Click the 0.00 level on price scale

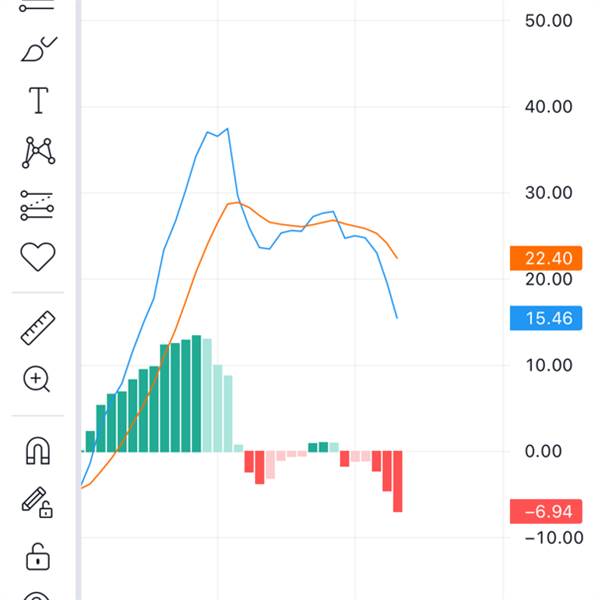[x=543, y=451]
